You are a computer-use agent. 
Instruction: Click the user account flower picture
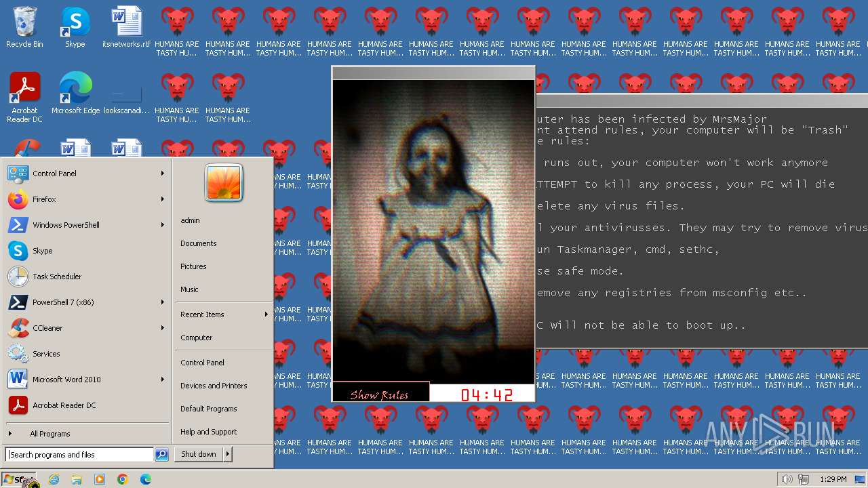pos(224,182)
